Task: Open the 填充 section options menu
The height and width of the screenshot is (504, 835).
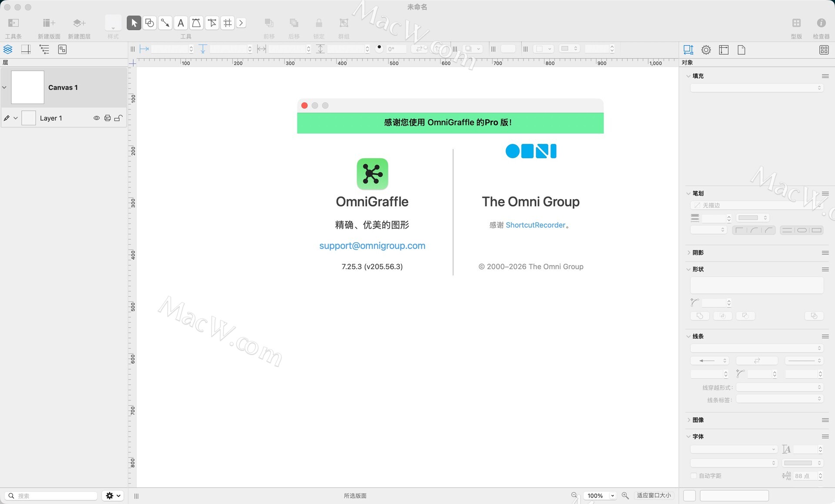Action: tap(825, 76)
